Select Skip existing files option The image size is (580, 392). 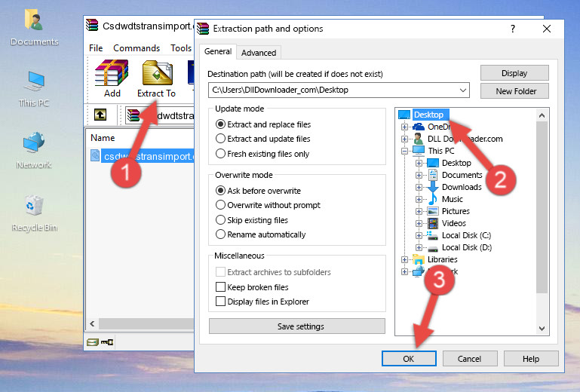tap(220, 219)
